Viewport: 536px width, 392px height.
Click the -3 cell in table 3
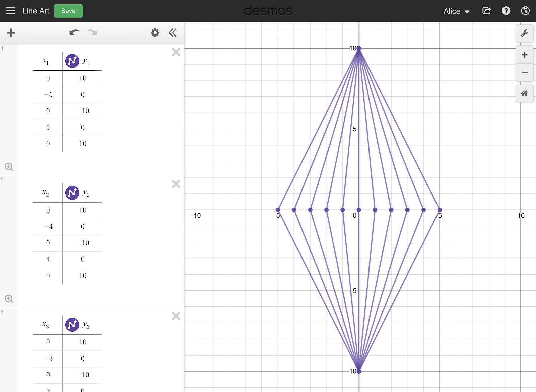[48, 359]
